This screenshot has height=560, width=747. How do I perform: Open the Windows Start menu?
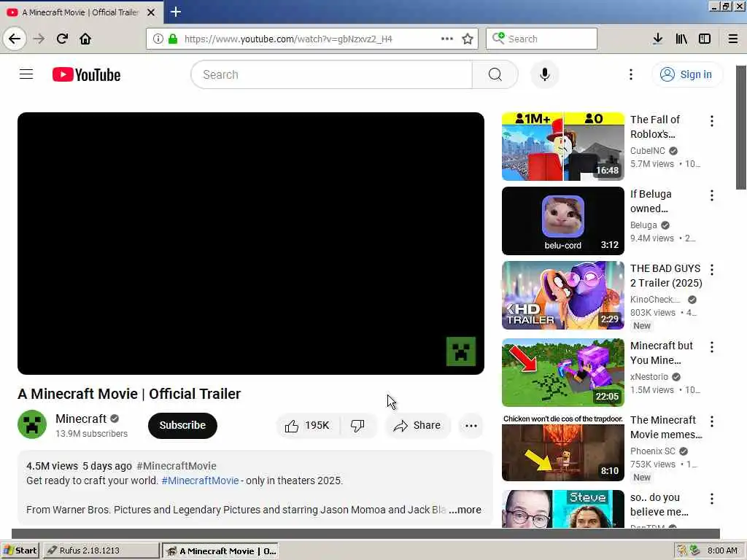(20, 551)
